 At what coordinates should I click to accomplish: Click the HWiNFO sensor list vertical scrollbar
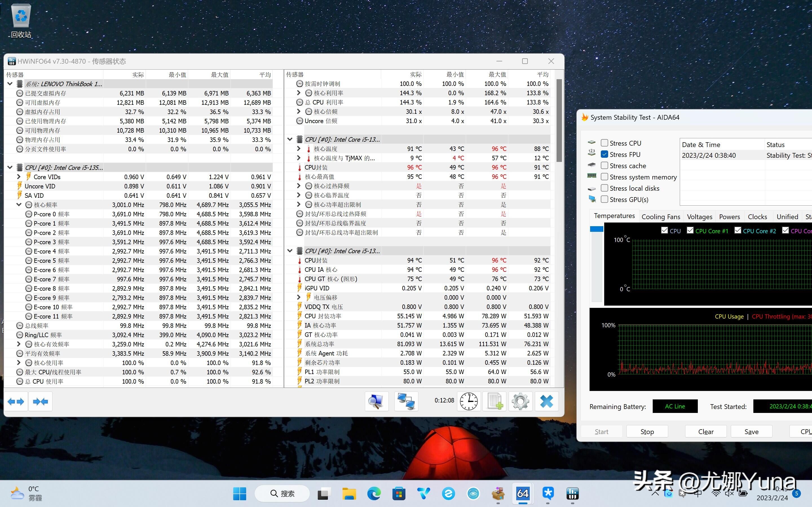[x=559, y=121]
